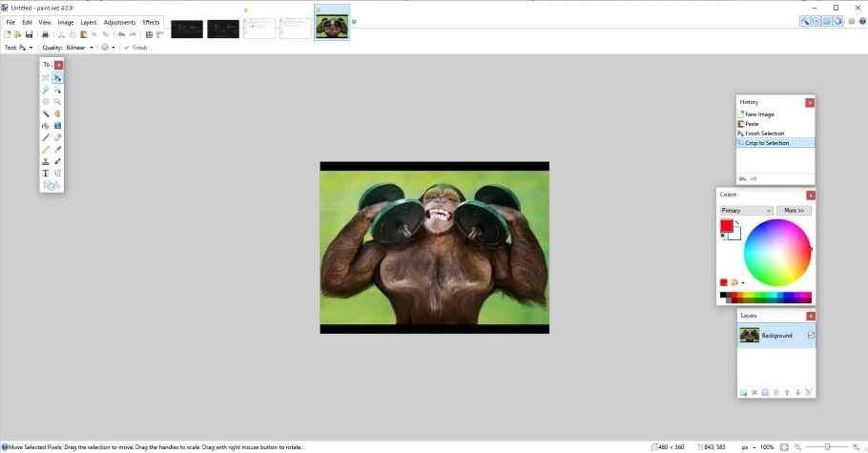The width and height of the screenshot is (868, 453).
Task: Select the Rectangle Select tool
Action: coord(46,78)
